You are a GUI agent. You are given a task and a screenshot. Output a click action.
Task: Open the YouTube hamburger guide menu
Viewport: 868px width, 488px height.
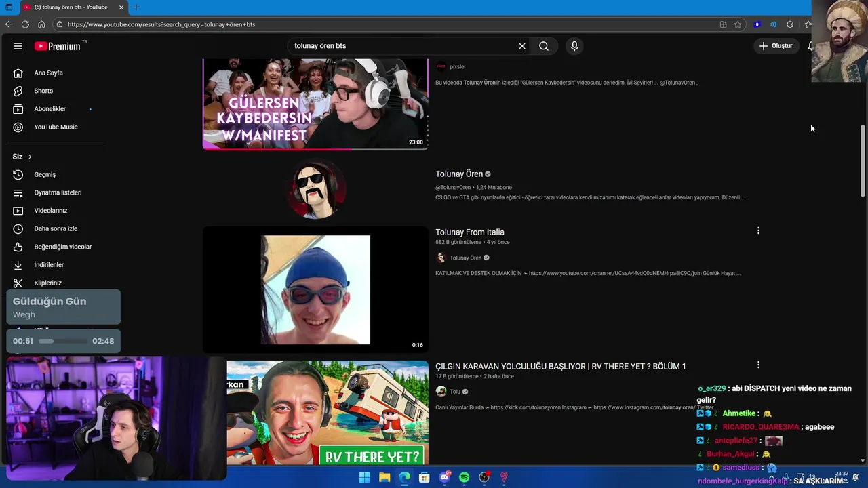click(18, 46)
